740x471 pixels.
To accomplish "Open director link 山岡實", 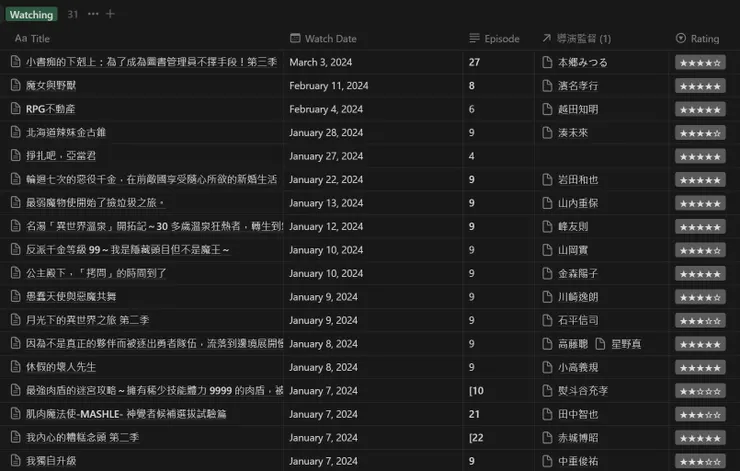I will (572, 250).
